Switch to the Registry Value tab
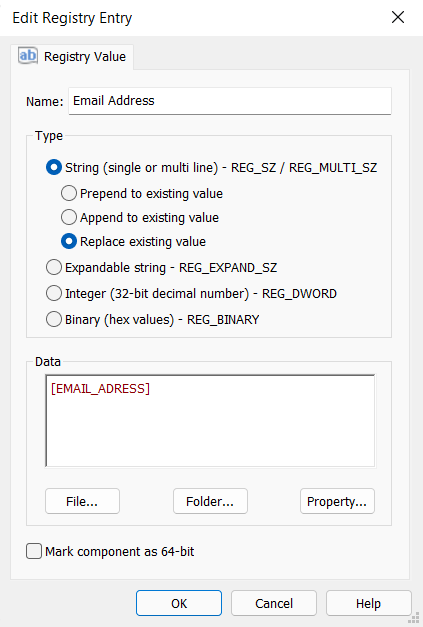Viewport: 423px width, 627px height. (x=72, y=57)
